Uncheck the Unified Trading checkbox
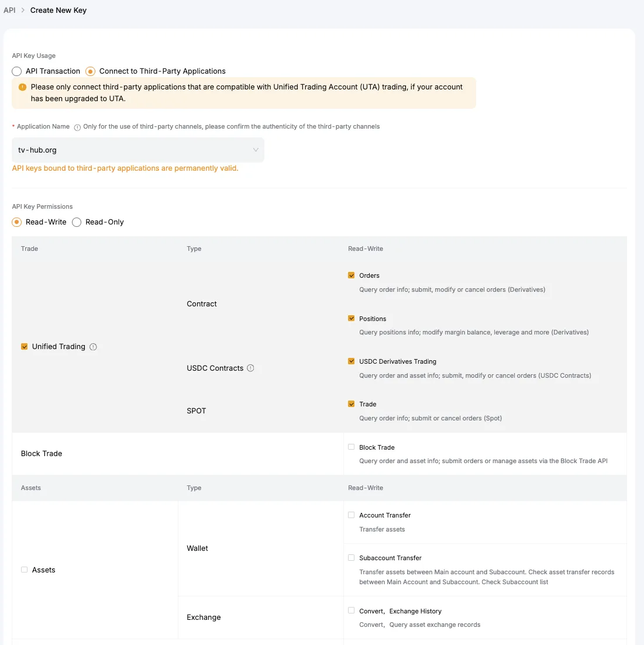Viewport: 644px width, 645px height. (25, 347)
